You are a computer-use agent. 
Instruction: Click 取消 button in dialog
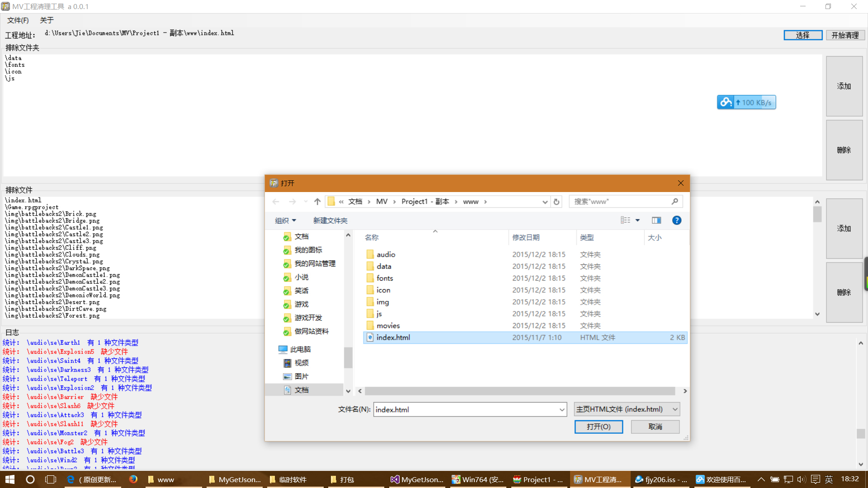click(655, 427)
